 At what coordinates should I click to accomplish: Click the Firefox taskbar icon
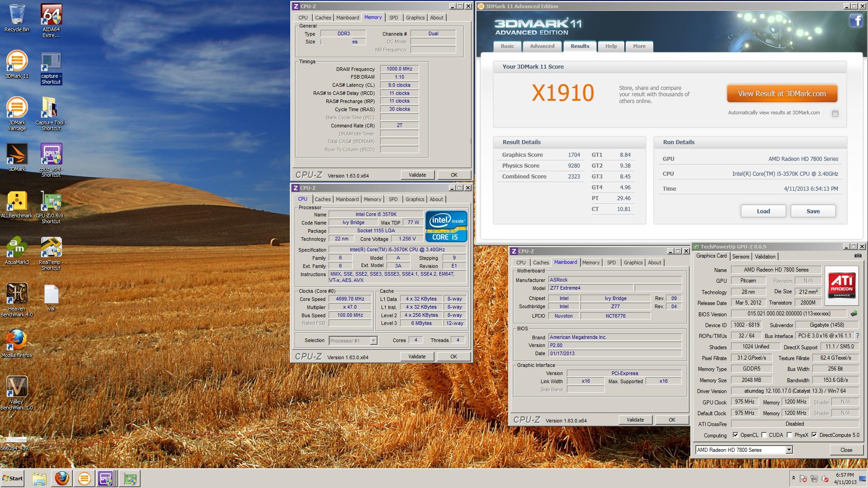62,479
